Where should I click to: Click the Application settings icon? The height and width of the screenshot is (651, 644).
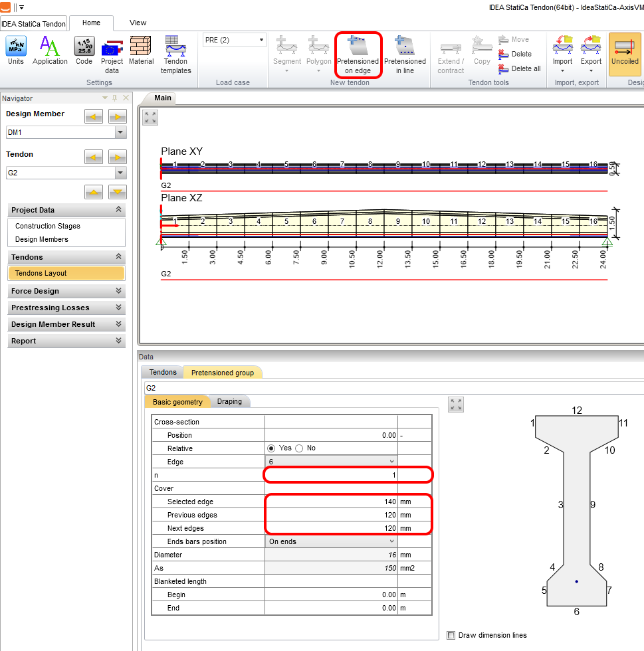click(50, 50)
